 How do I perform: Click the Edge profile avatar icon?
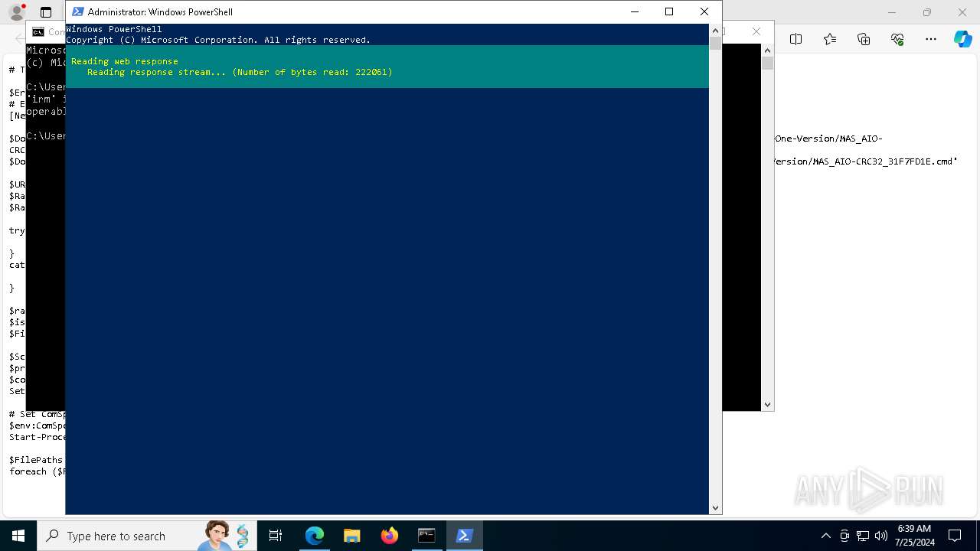click(16, 13)
